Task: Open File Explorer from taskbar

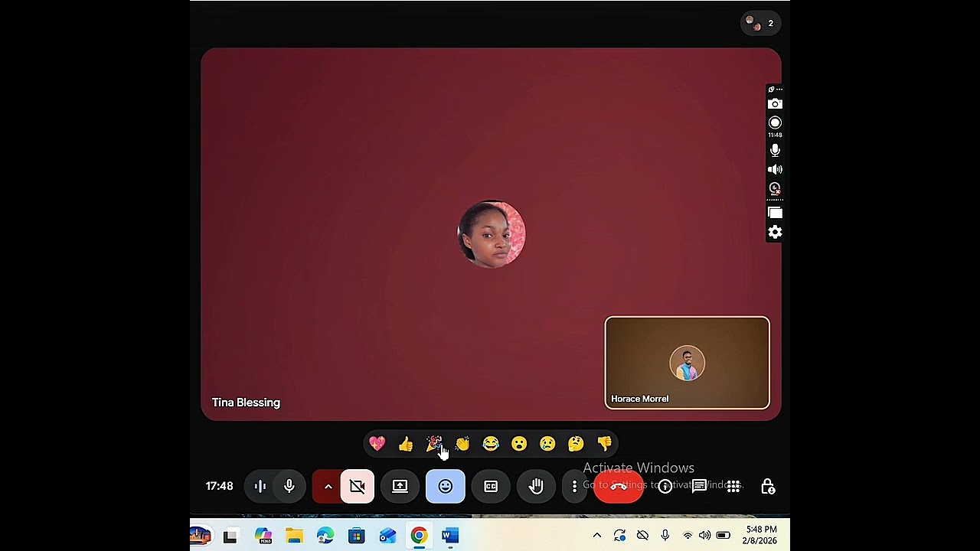Action: (294, 536)
